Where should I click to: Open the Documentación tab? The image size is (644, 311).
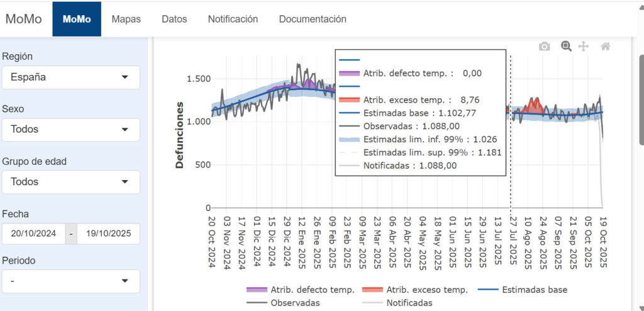[x=313, y=19]
